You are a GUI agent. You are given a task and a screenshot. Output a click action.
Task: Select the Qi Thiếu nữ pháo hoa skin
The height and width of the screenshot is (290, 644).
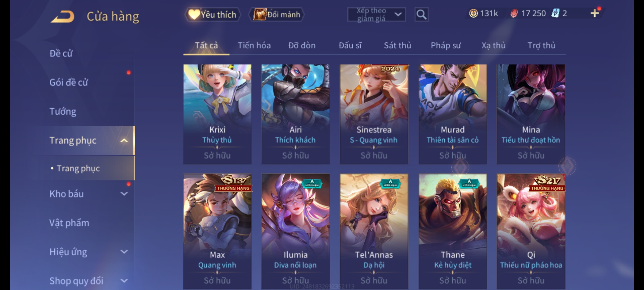531,231
